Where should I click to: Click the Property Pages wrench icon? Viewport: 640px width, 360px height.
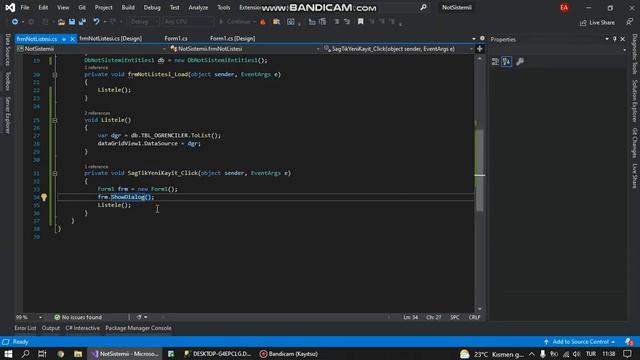coord(520,62)
